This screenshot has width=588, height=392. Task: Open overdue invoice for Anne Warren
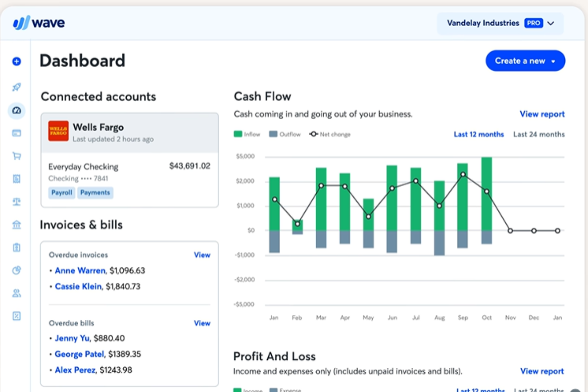tap(80, 270)
